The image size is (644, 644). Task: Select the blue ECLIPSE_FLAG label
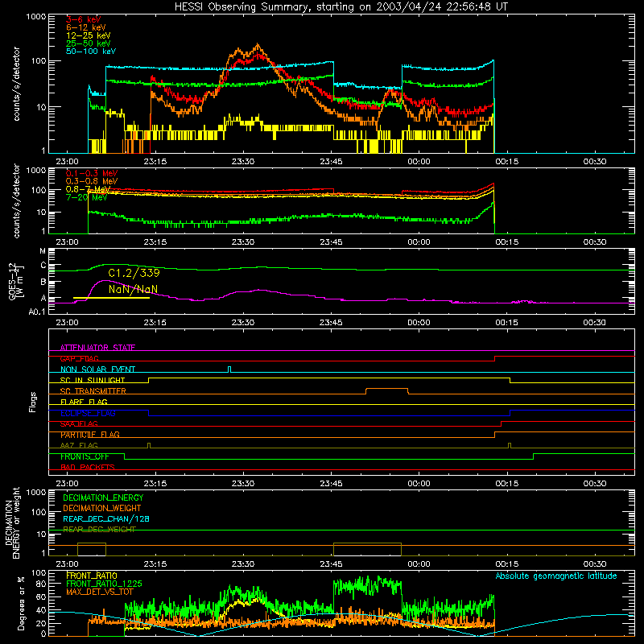[x=88, y=413]
